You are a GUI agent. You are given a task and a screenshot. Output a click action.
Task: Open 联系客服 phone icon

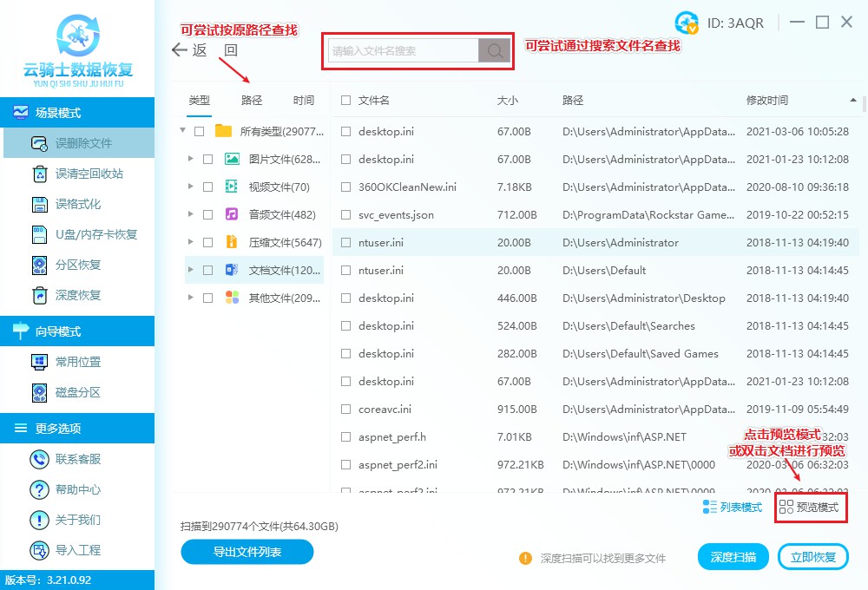pyautogui.click(x=39, y=459)
